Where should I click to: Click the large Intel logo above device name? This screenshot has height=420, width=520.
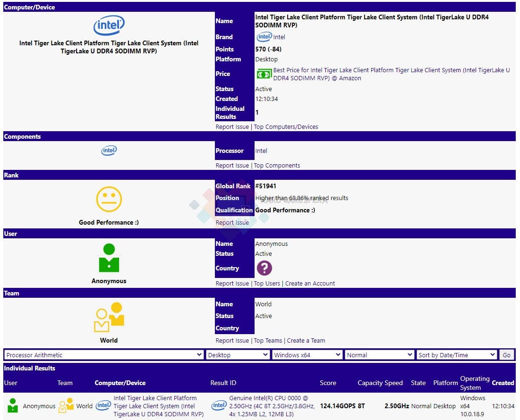coord(109,25)
